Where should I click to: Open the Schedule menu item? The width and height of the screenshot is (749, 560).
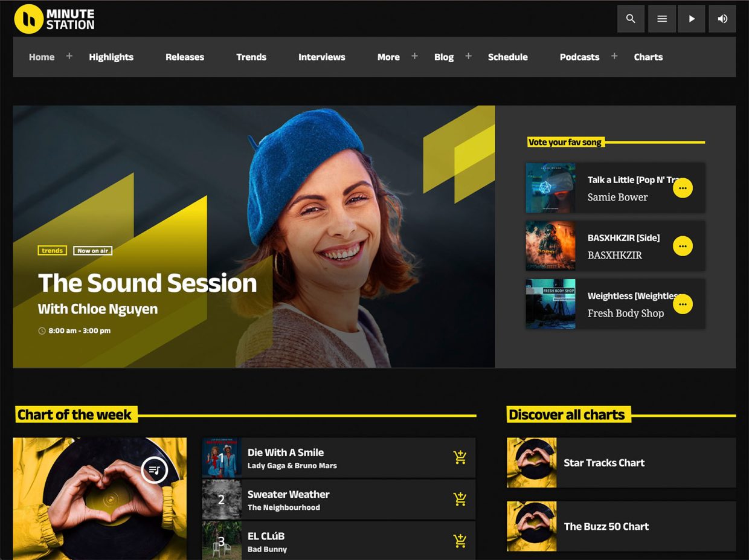coord(508,57)
